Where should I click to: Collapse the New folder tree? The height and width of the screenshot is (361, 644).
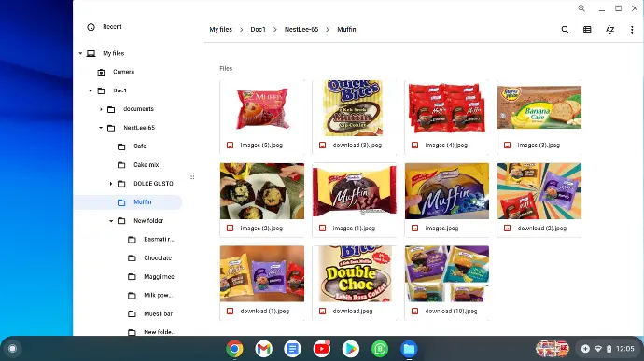(x=111, y=221)
